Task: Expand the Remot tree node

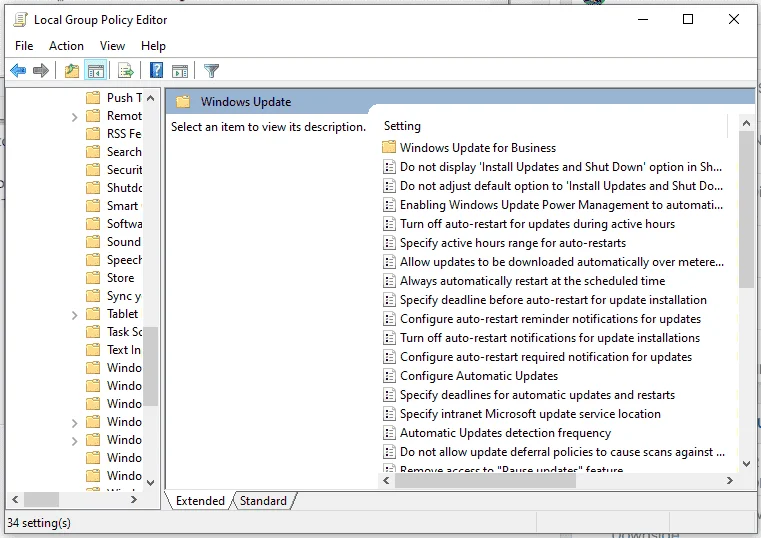Action: pyautogui.click(x=74, y=117)
